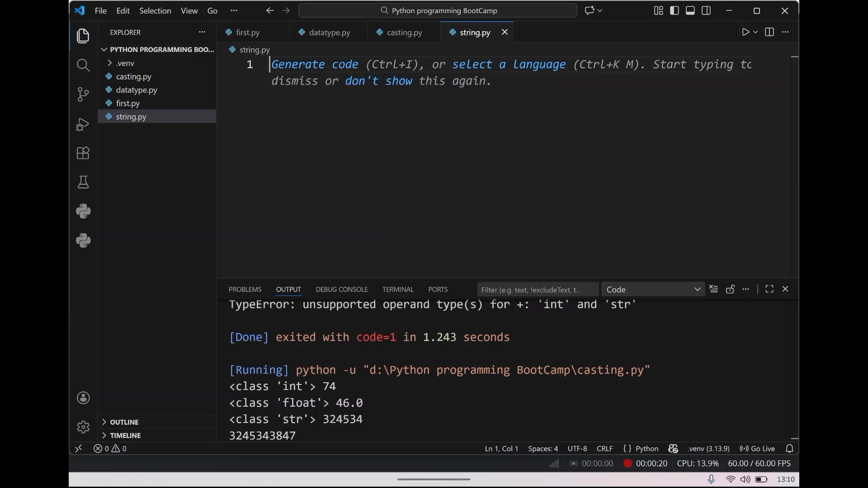Screen dimensions: 868x488
Task: Click Go Live in status bar
Action: click(x=757, y=449)
